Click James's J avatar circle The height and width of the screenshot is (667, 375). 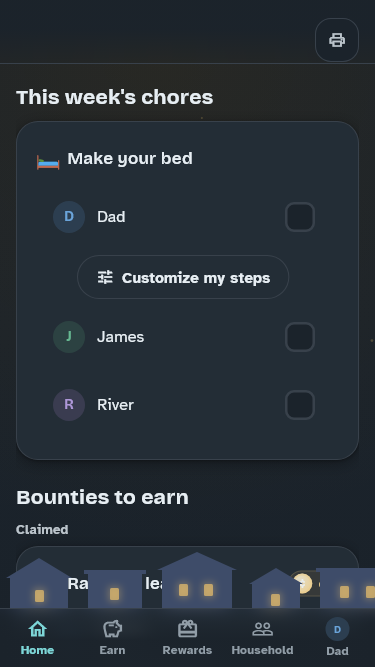pos(69,337)
